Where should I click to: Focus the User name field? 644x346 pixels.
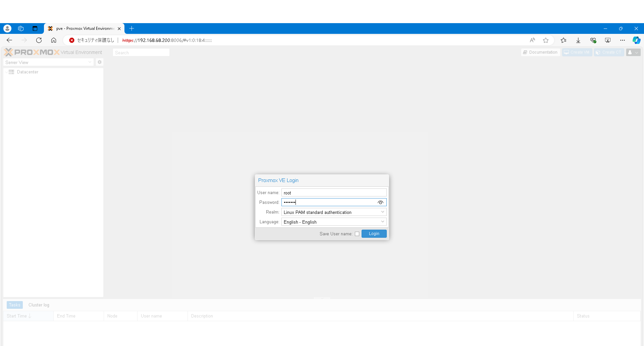334,192
